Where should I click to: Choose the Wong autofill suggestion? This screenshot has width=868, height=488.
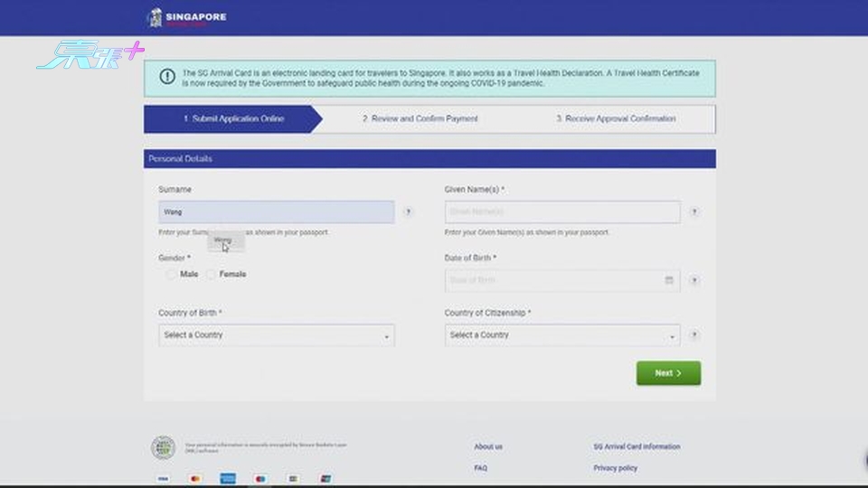point(226,240)
